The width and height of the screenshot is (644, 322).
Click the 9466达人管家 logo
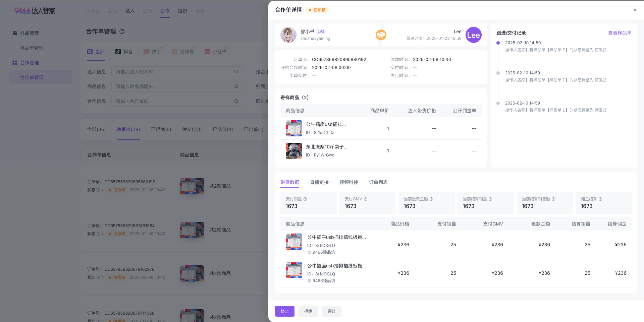(x=35, y=11)
